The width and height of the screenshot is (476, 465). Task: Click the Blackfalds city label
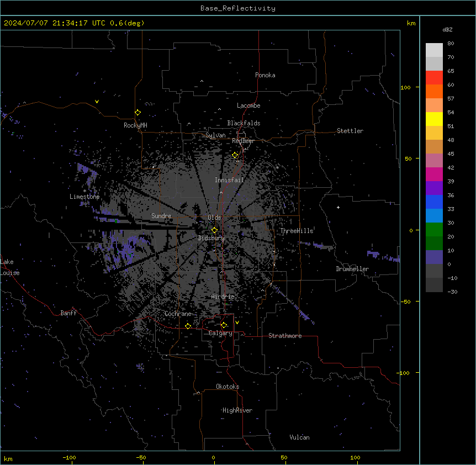pos(244,123)
